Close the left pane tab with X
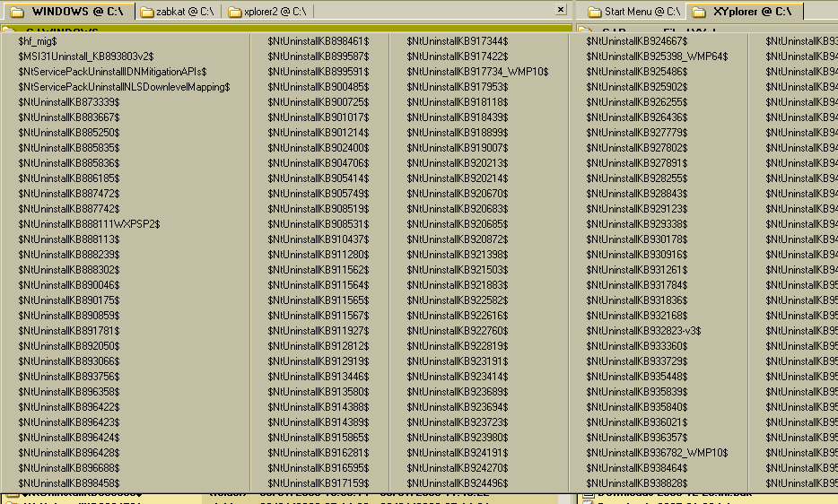The image size is (838, 504). pyautogui.click(x=561, y=10)
